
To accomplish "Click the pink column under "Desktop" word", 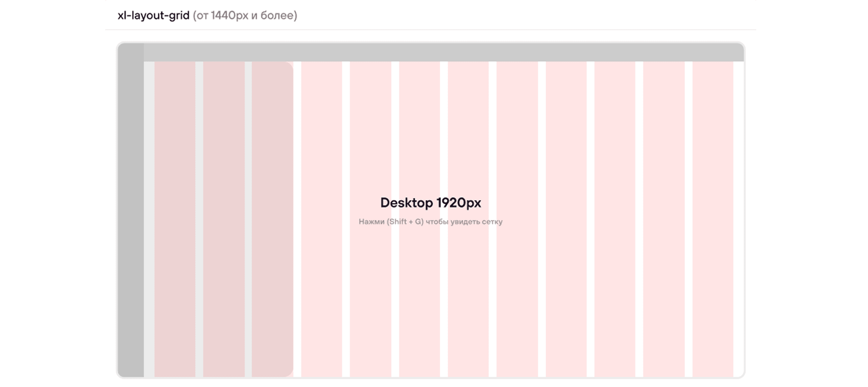I will coord(419,286).
